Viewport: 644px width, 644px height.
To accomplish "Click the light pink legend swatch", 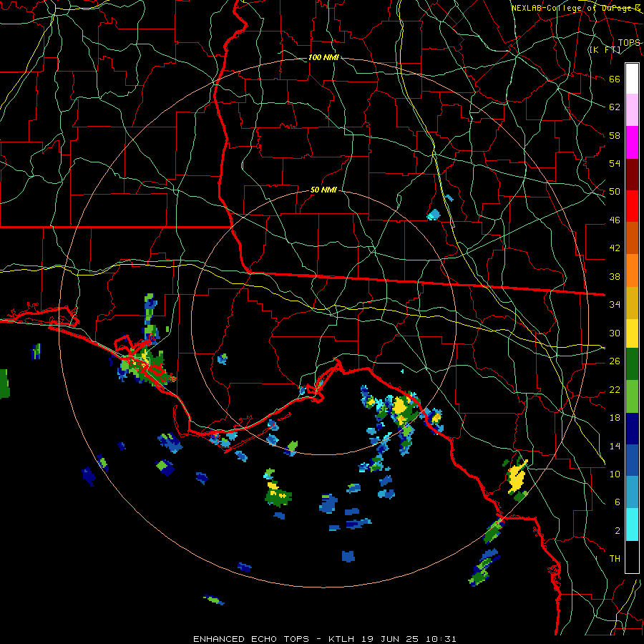I will pyautogui.click(x=632, y=110).
